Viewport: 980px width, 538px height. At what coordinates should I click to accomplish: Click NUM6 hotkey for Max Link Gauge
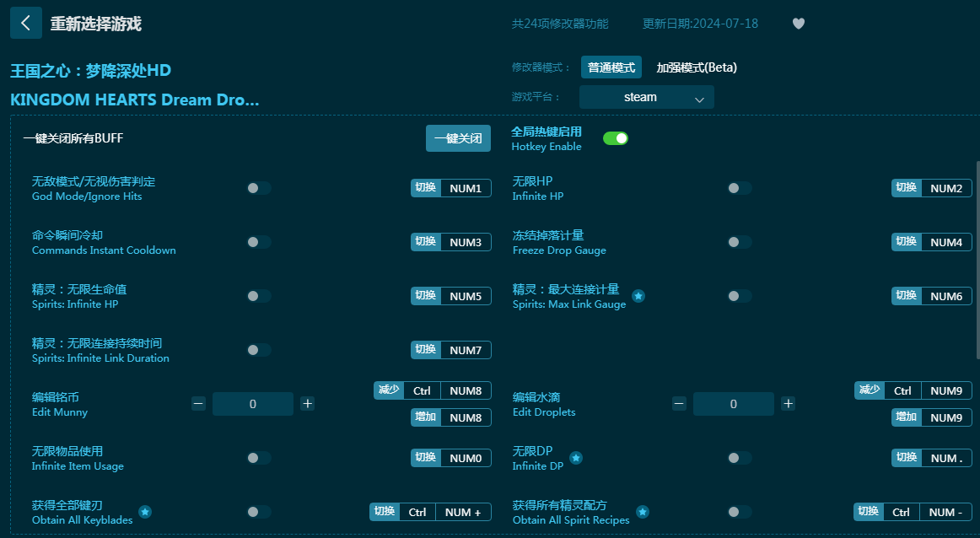(931, 296)
